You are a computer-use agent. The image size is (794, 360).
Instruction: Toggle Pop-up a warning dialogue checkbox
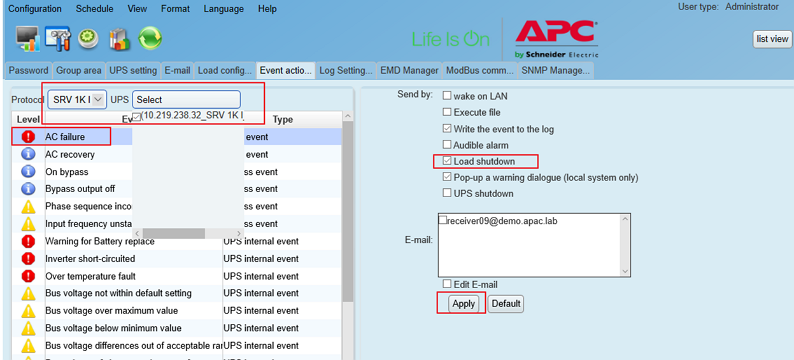point(447,177)
